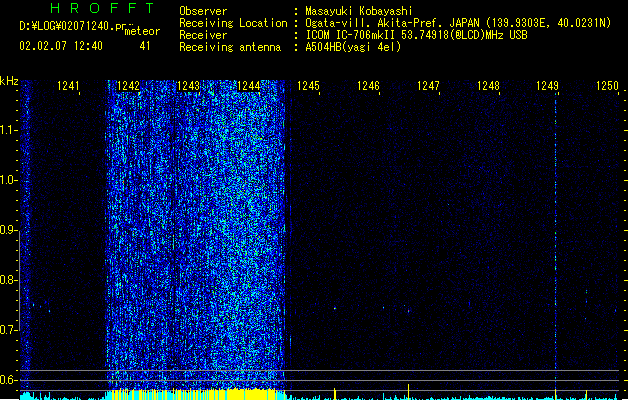
Task: Click the meteor label
Action: (x=142, y=31)
